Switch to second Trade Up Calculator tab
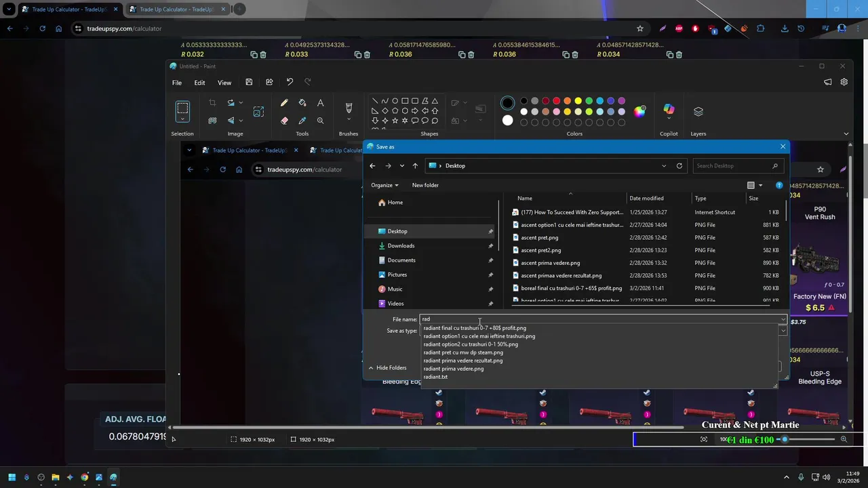The image size is (868, 488). (x=176, y=9)
